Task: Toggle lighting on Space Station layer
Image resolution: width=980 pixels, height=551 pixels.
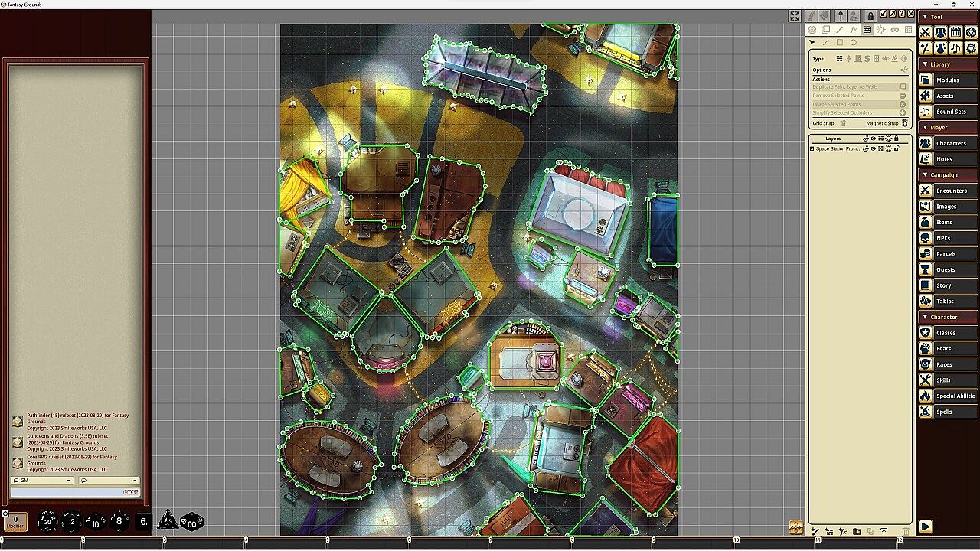Action: click(x=889, y=148)
